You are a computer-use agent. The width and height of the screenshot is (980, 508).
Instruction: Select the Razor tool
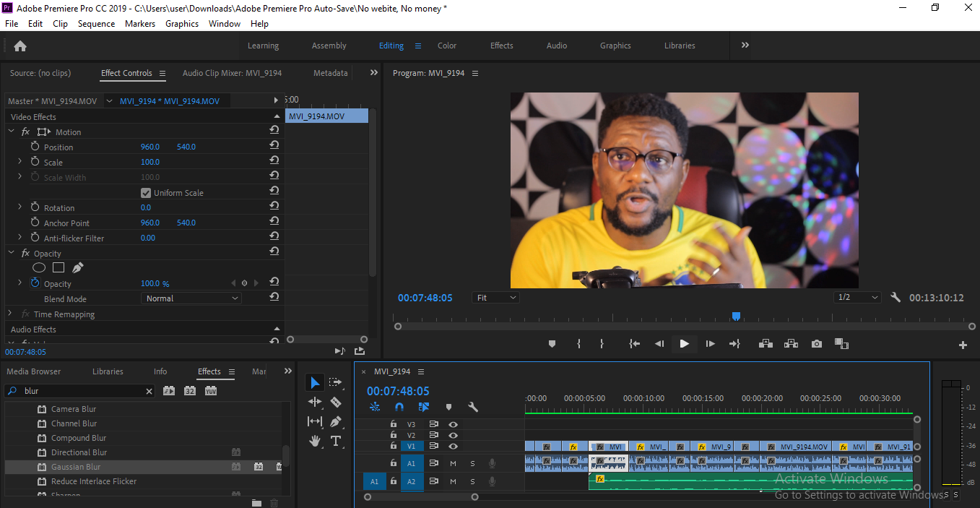pos(335,402)
